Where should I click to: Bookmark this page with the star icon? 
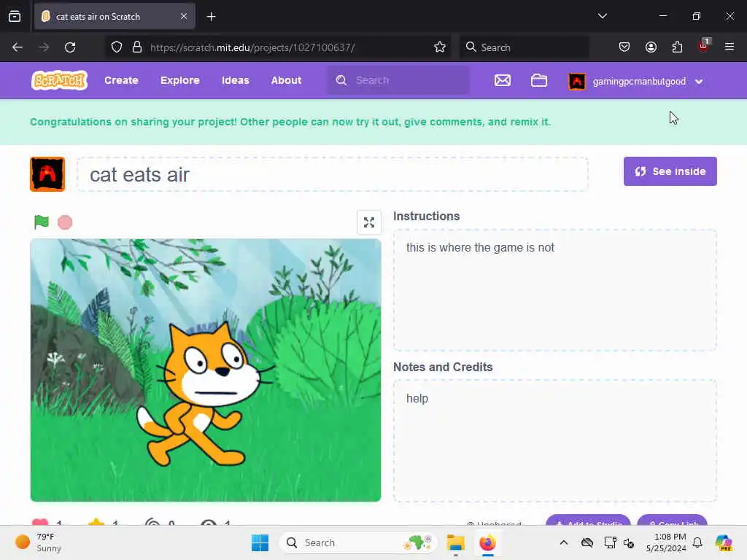point(440,47)
